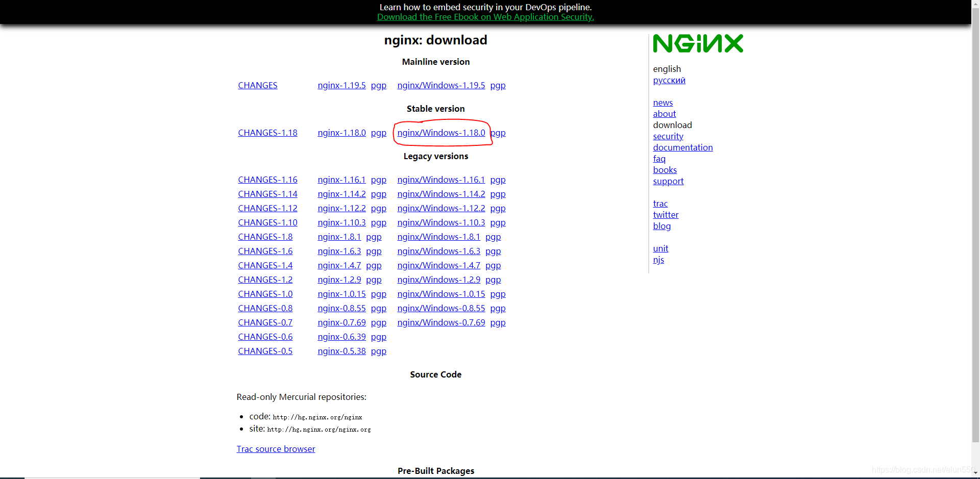Open CHANGES-1.18 link
980x479 pixels.
tap(267, 133)
